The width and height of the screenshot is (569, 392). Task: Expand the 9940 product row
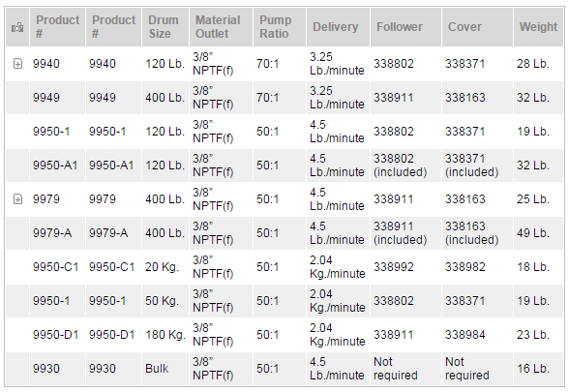coord(17,64)
